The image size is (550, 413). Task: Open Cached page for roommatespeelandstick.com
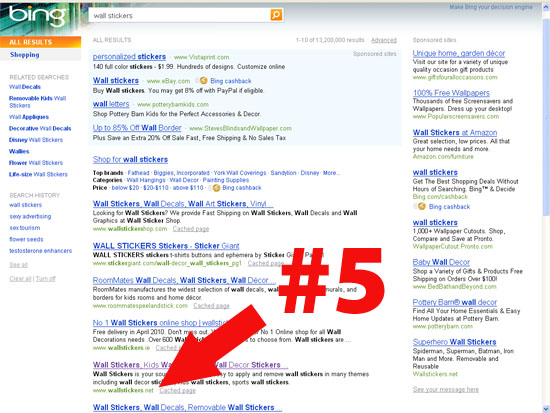pyautogui.click(x=211, y=306)
